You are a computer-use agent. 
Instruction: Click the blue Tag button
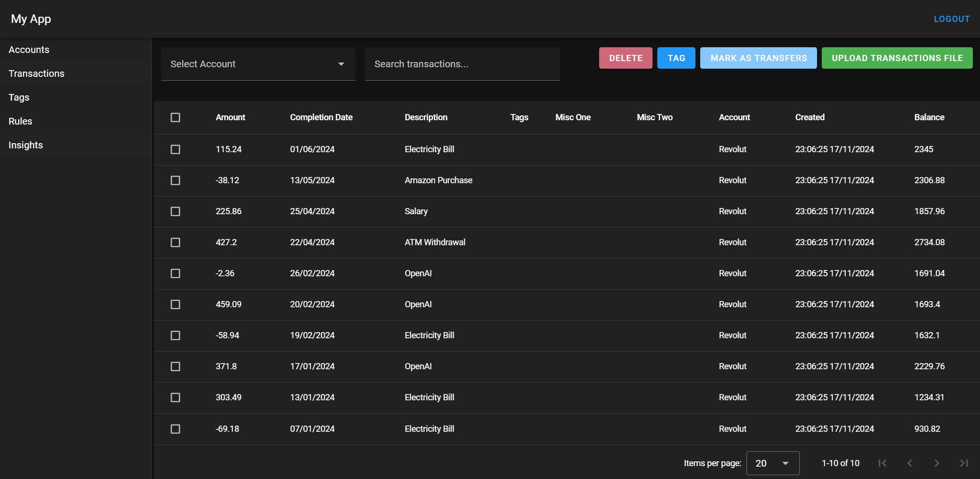676,58
